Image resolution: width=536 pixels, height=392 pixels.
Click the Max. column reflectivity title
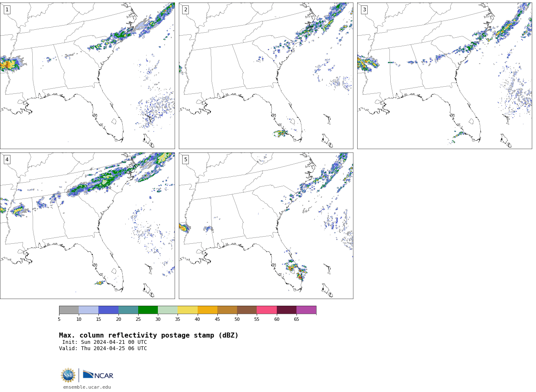click(149, 335)
